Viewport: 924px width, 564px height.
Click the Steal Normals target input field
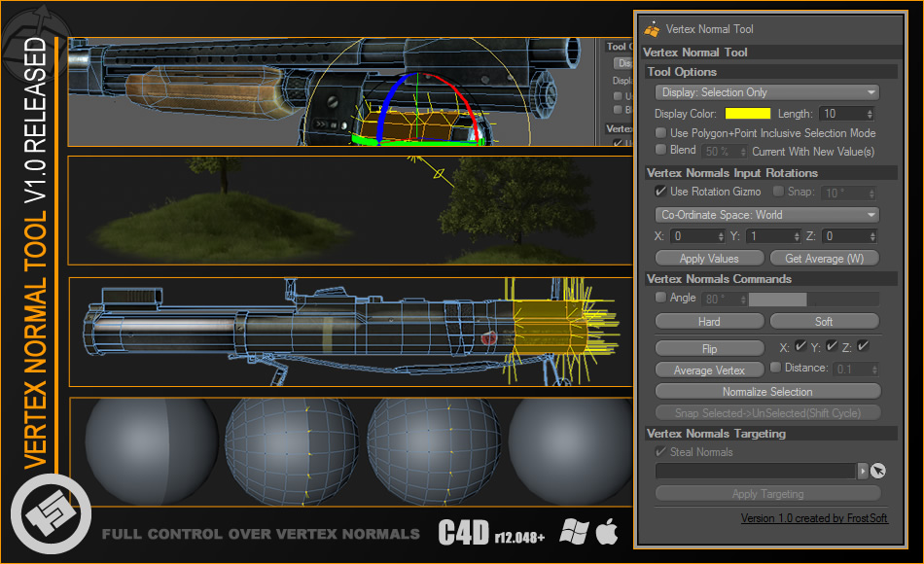pos(754,471)
